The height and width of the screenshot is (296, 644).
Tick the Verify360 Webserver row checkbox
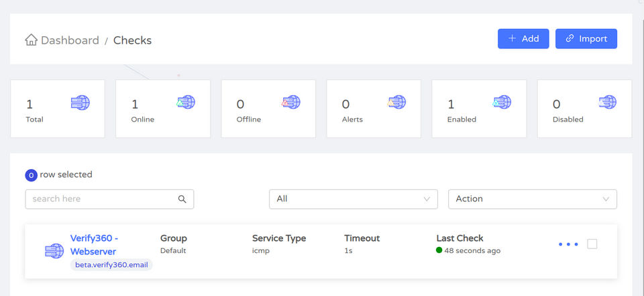coord(592,244)
